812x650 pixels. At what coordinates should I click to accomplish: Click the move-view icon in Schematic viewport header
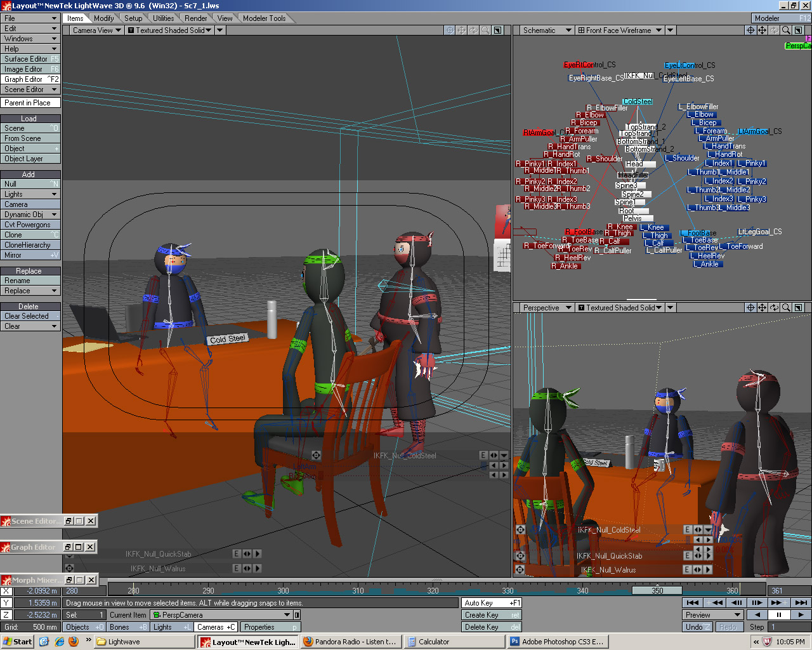[x=762, y=30]
